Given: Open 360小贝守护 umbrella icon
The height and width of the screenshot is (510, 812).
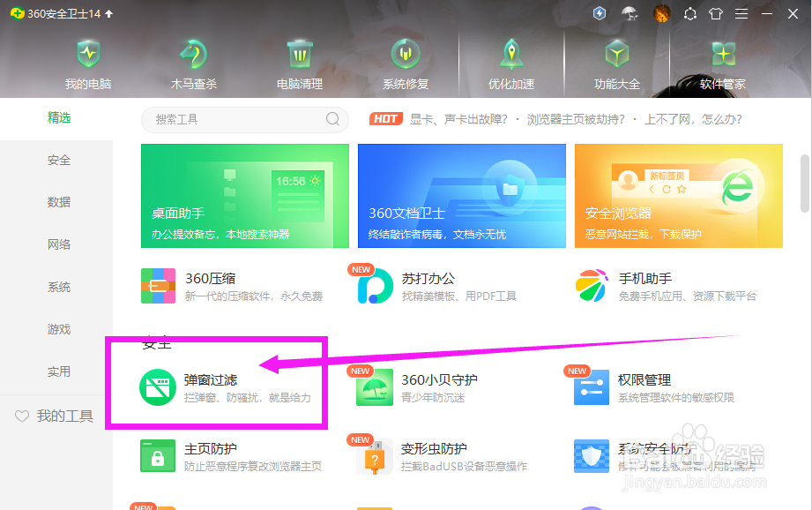Looking at the screenshot, I should [x=375, y=387].
